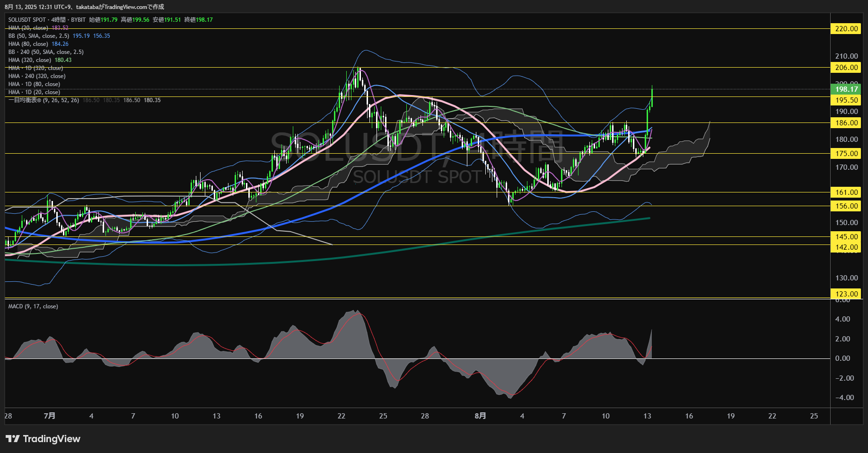Click the 210.00 price axis tick

point(846,56)
